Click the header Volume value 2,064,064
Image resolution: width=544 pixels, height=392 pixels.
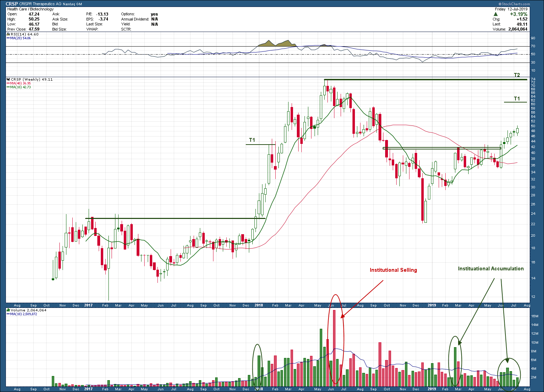tap(518, 29)
